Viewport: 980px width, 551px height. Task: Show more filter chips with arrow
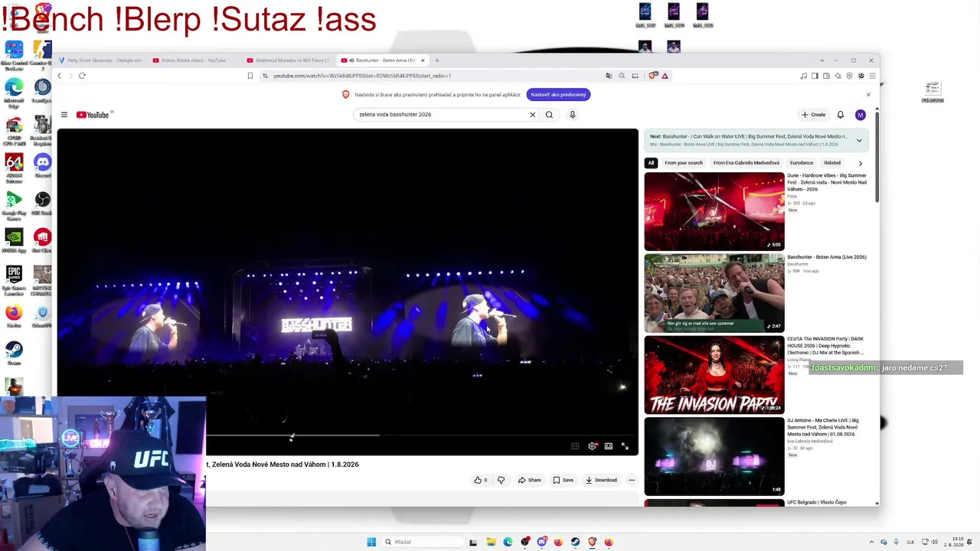860,163
